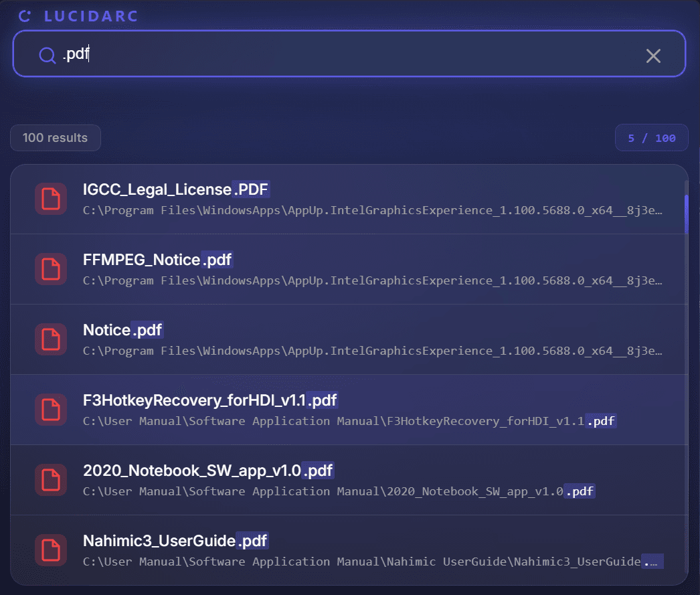This screenshot has width=700, height=595.
Task: Click the User Manual path of 2020_Notebook_SW_app
Action: pyautogui.click(x=339, y=491)
